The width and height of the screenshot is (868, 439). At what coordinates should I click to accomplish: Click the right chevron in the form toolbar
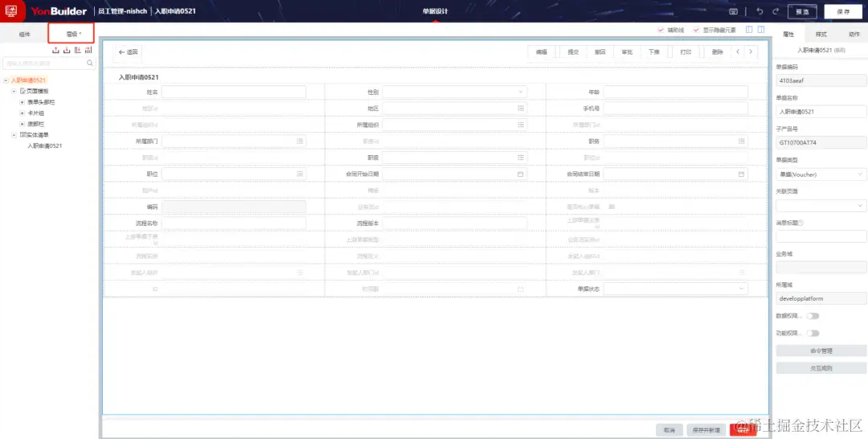(751, 51)
